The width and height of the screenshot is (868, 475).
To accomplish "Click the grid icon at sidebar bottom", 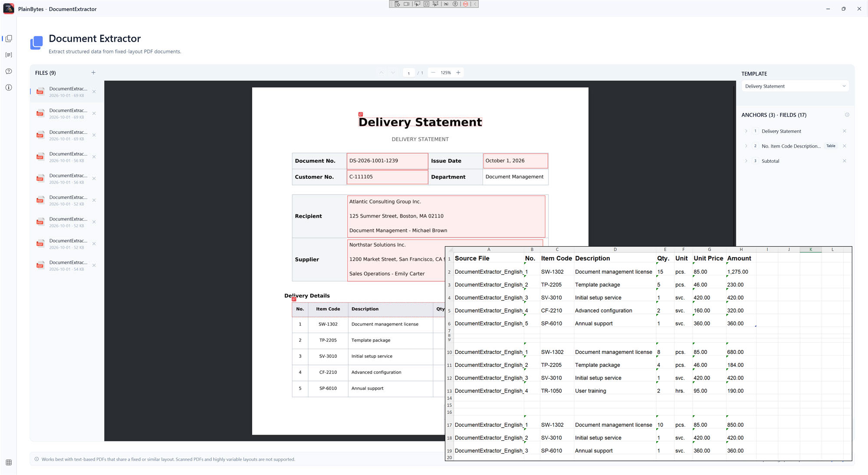I will (9, 462).
